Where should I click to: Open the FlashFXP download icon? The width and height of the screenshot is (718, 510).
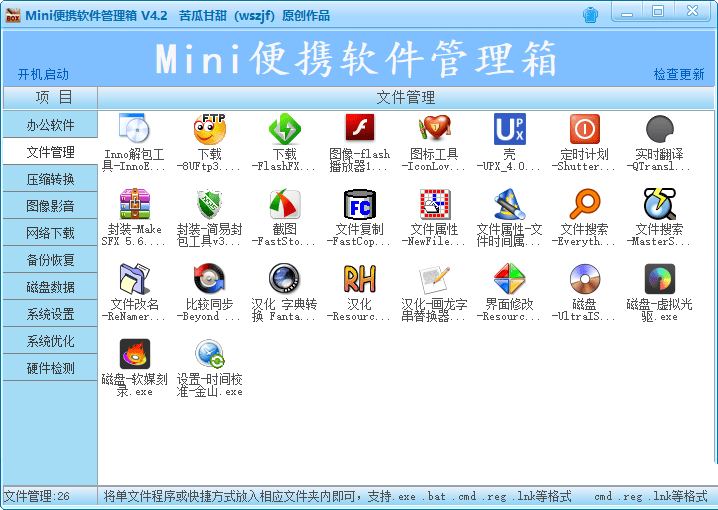(285, 129)
